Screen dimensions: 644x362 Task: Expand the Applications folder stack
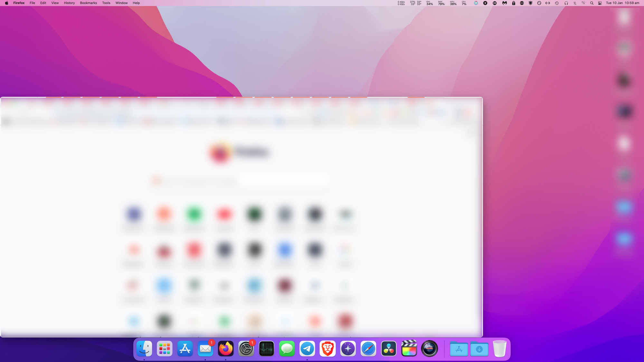[459, 348]
